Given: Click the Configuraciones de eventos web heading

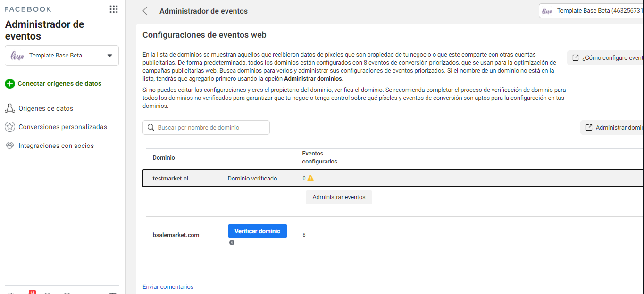Looking at the screenshot, I should point(204,35).
